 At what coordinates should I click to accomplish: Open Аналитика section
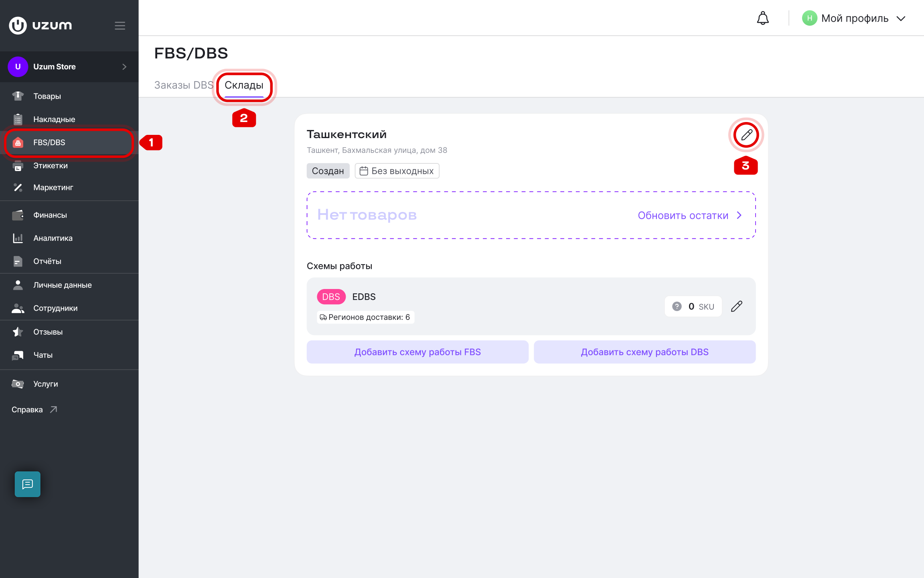[x=69, y=238]
